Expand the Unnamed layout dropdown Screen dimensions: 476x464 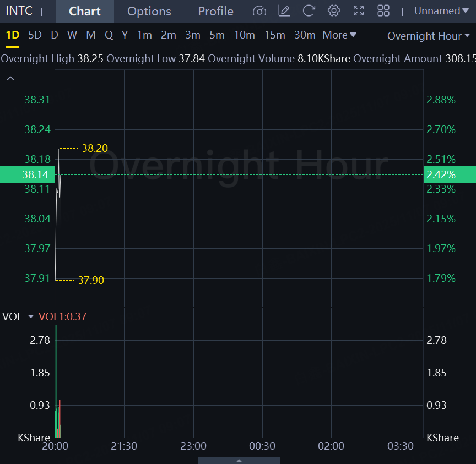(x=441, y=11)
